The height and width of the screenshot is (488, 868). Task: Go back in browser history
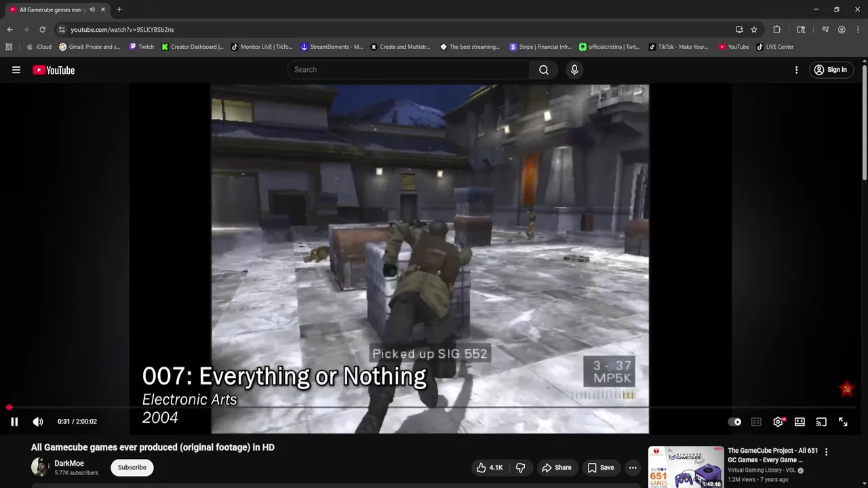(x=9, y=30)
